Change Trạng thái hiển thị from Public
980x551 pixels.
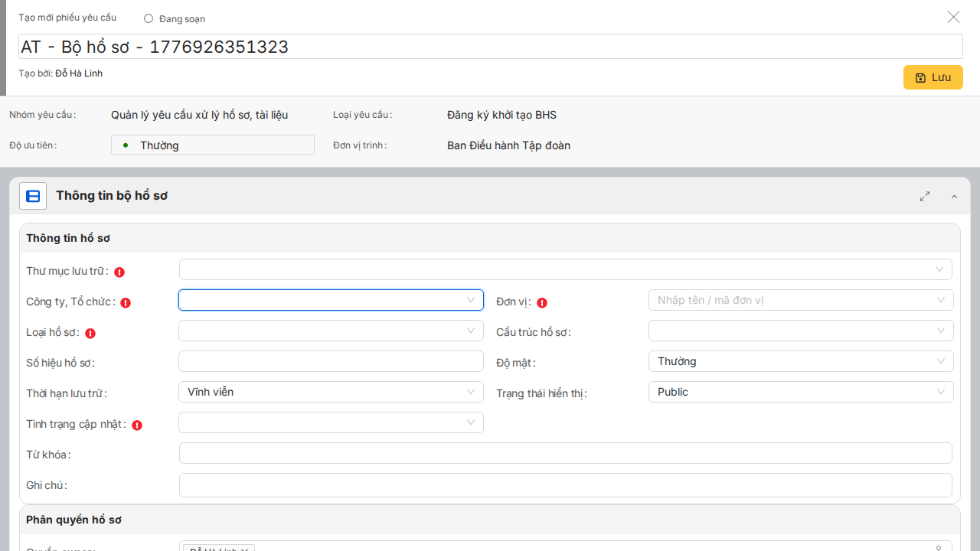(x=800, y=392)
